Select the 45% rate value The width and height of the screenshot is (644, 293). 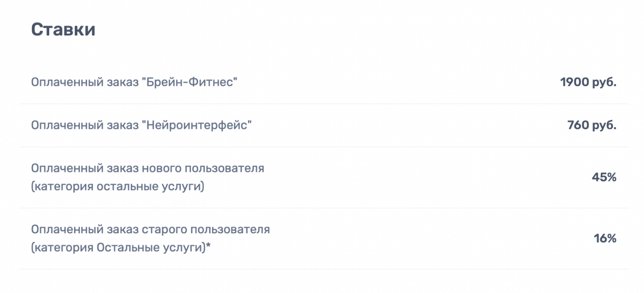[604, 177]
